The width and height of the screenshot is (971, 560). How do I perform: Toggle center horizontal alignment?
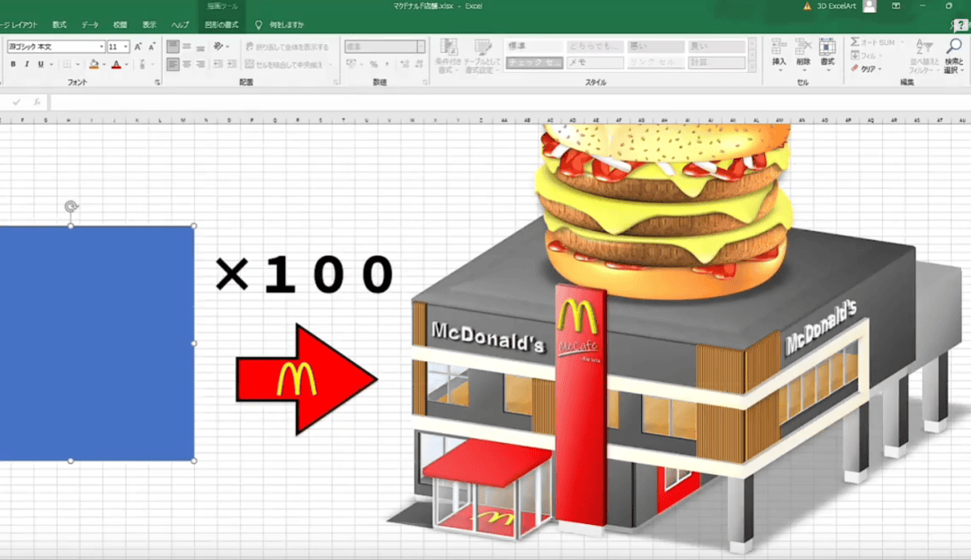coord(186,65)
